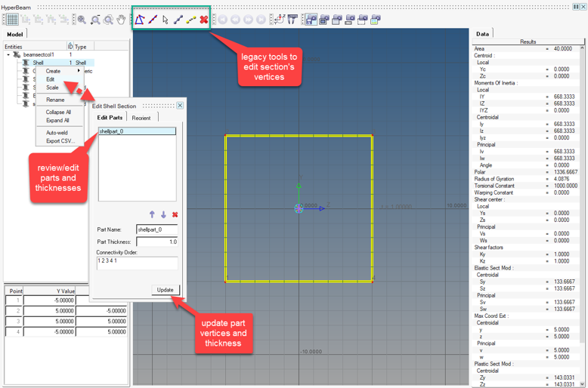The width and height of the screenshot is (588, 388).
Task: Select the arrow pointer selection tool
Action: tap(166, 20)
